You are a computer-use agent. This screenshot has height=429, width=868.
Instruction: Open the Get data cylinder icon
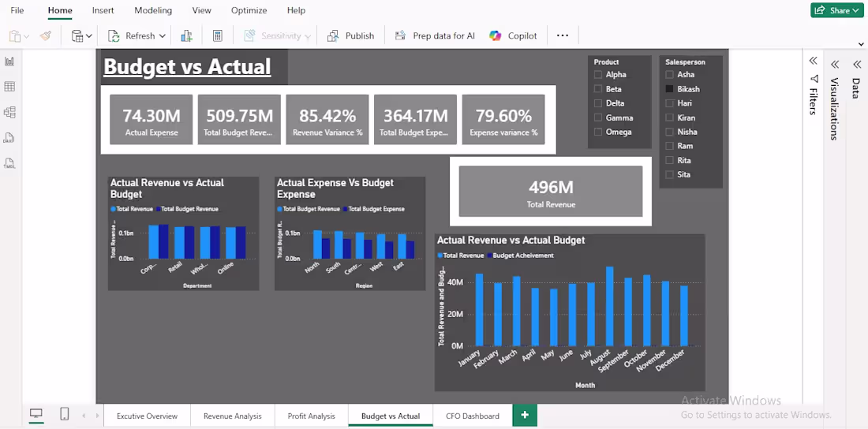tap(77, 36)
